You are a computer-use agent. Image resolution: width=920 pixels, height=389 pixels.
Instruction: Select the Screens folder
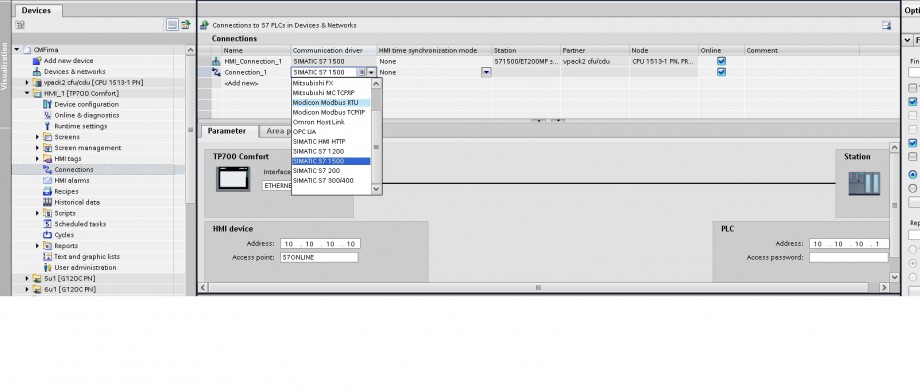67,137
